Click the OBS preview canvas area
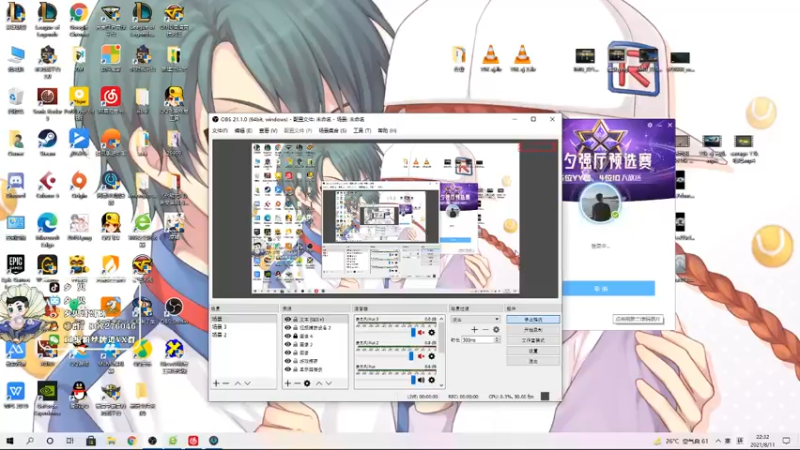The image size is (800, 450). click(x=385, y=218)
